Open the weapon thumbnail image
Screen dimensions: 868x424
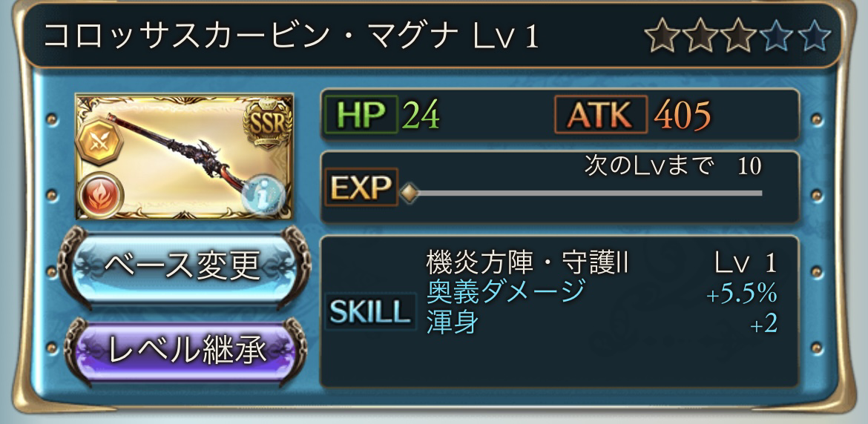[x=184, y=156]
